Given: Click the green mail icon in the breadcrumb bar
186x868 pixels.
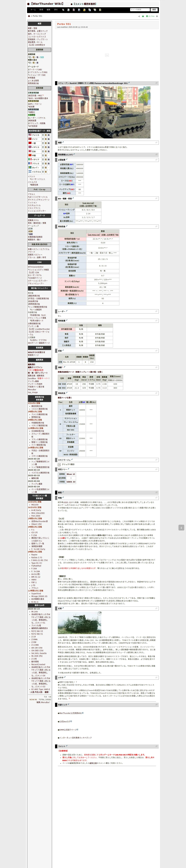Looking at the screenshot, I should (143, 16).
